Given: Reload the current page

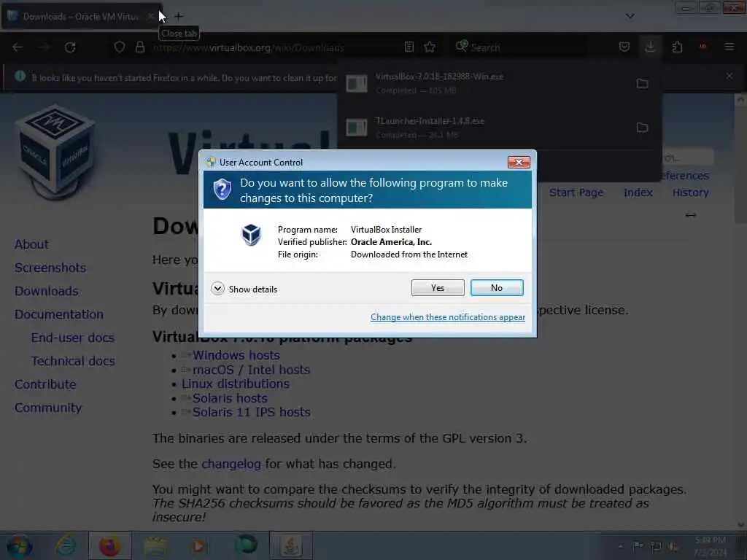Looking at the screenshot, I should (x=70, y=47).
